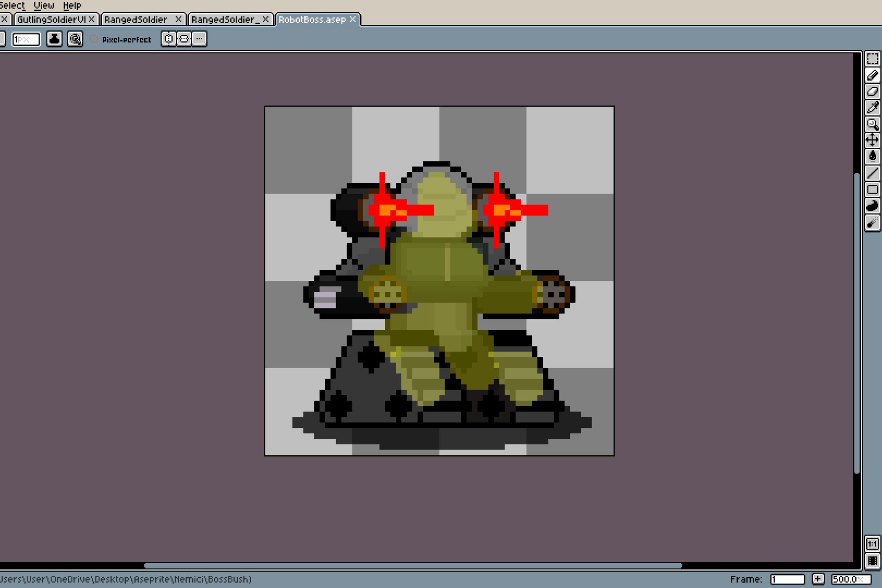The width and height of the screenshot is (882, 588).
Task: Select the Line tool
Action: 873,173
